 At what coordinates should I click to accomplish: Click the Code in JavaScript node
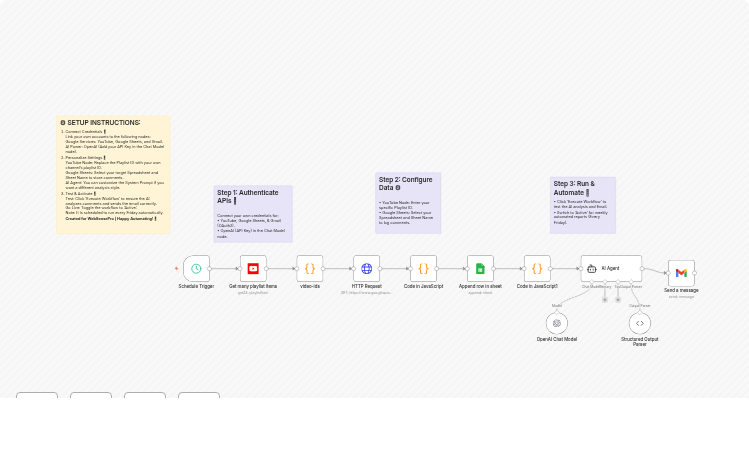[423, 268]
